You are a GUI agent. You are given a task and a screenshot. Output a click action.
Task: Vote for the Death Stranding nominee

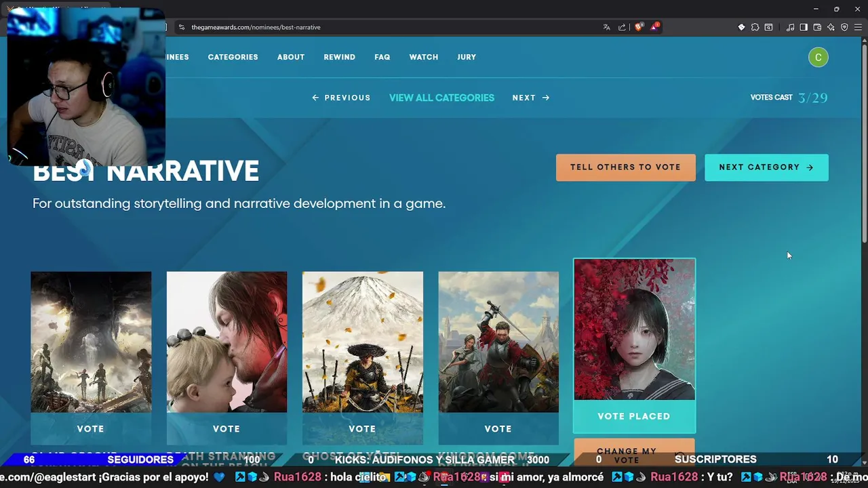coord(226,429)
